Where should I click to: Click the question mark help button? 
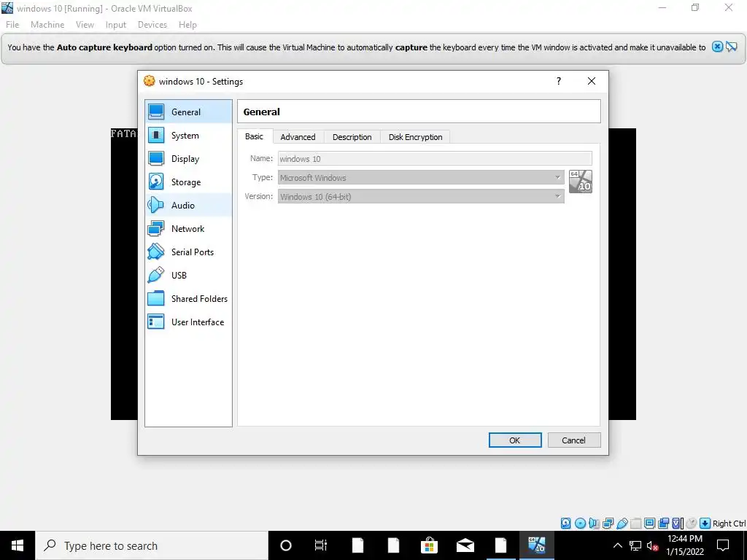[x=559, y=81]
